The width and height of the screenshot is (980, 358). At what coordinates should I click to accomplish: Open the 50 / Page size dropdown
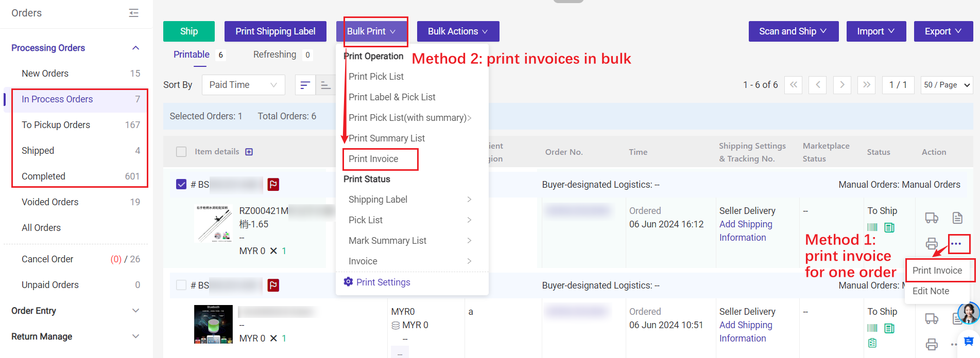pos(947,85)
